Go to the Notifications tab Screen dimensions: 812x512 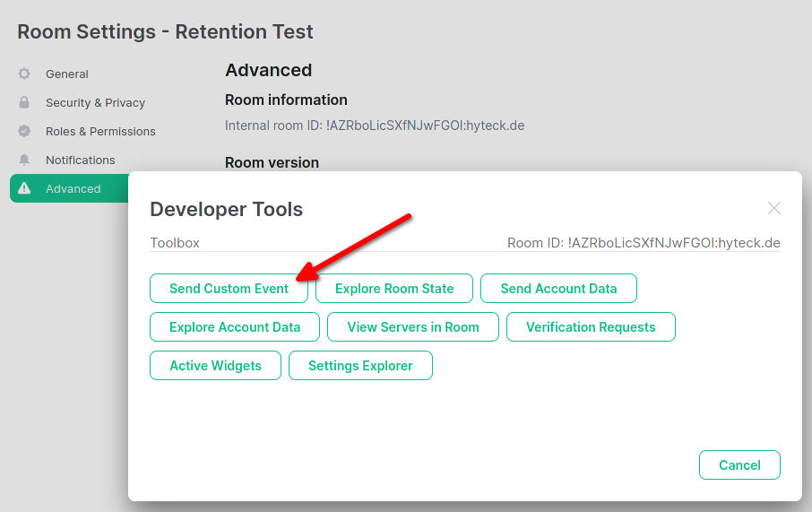(x=81, y=160)
